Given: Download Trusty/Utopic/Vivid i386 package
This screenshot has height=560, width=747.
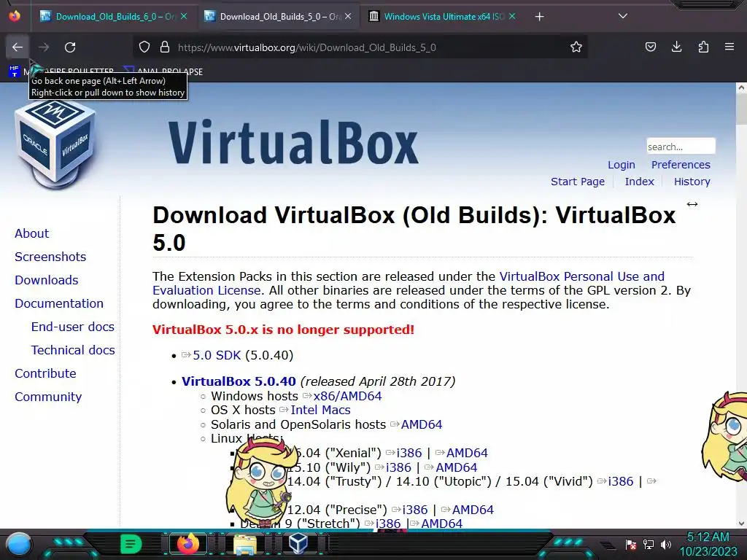Looking at the screenshot, I should point(620,481).
